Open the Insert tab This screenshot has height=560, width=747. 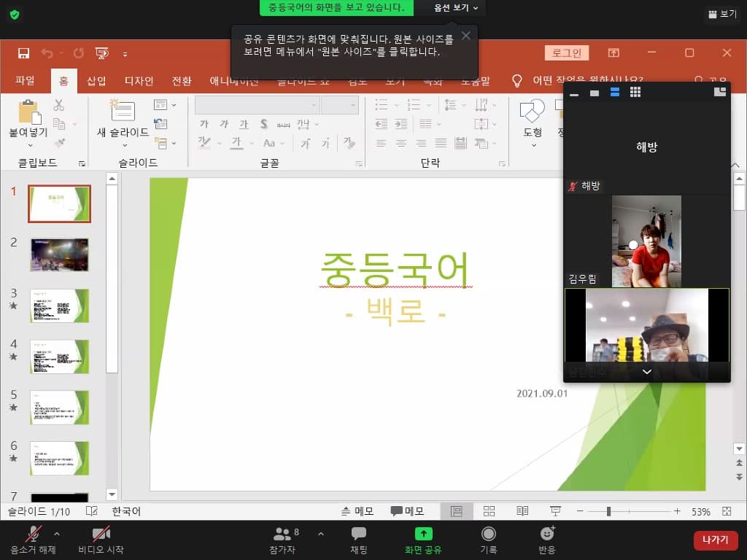click(96, 81)
